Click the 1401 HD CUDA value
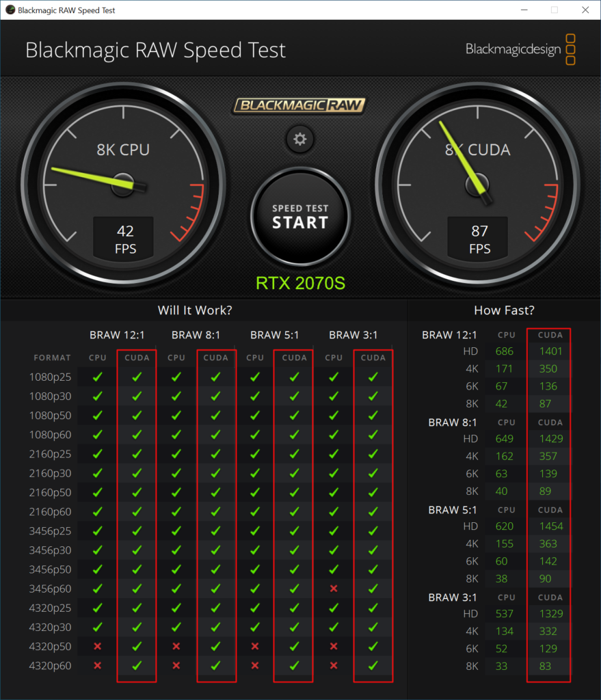The width and height of the screenshot is (601, 700). [x=550, y=351]
